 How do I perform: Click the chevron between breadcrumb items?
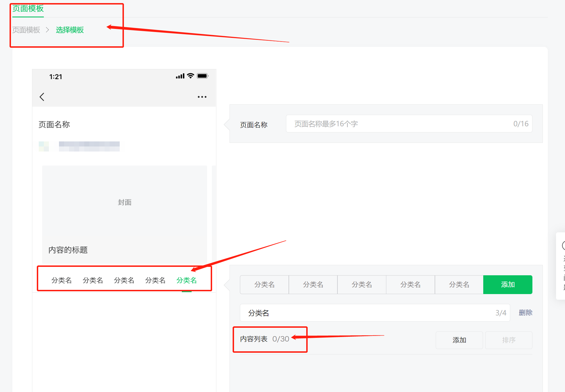[47, 30]
